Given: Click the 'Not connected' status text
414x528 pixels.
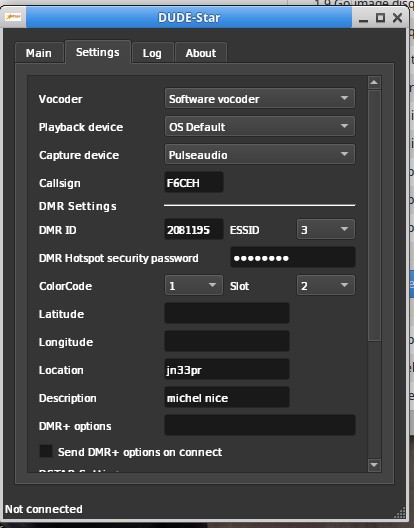Looking at the screenshot, I should click(x=44, y=509).
